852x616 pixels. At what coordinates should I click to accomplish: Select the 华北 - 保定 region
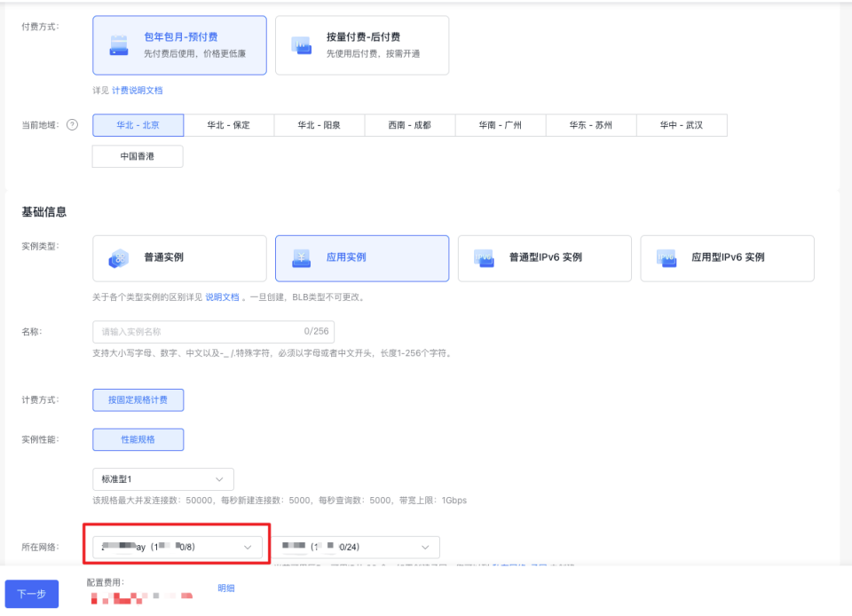229,125
